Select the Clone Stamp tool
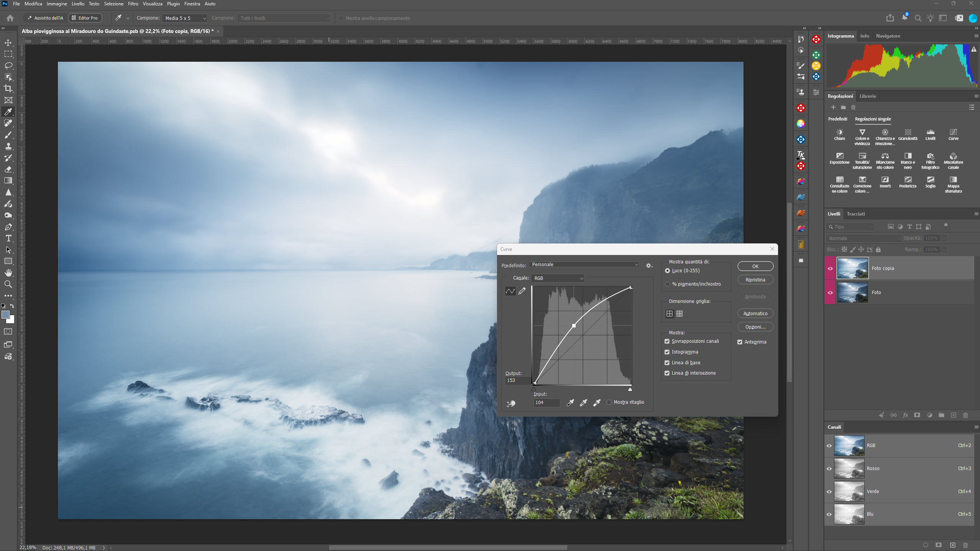The width and height of the screenshot is (980, 551). [x=8, y=146]
